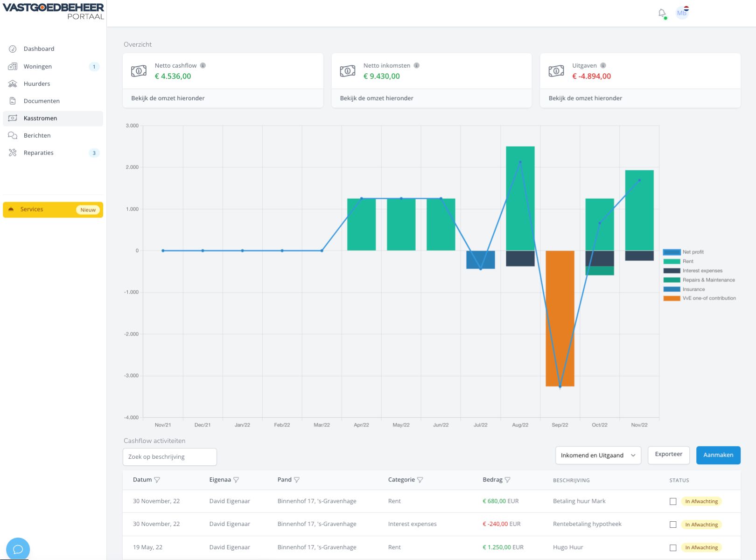Image resolution: width=756 pixels, height=560 pixels.
Task: Open the Pand column filter
Action: pyautogui.click(x=297, y=480)
